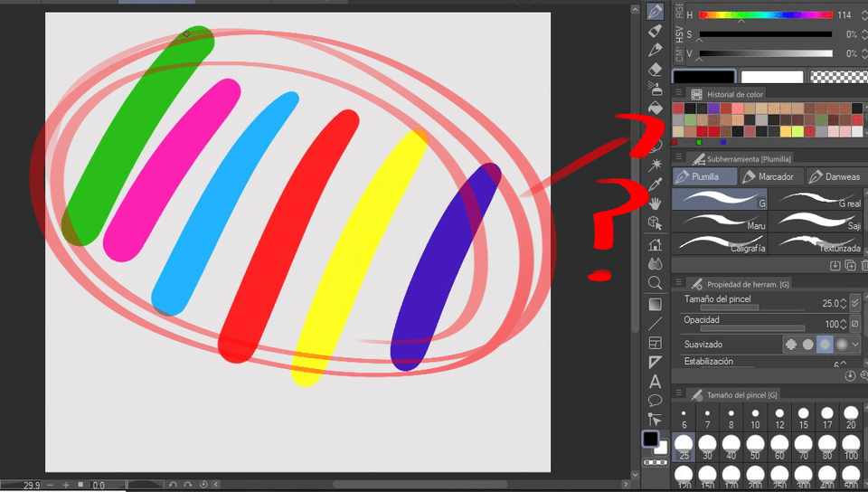This screenshot has height=492, width=868.
Task: Open the Historial de color panel menu
Action: [678, 92]
